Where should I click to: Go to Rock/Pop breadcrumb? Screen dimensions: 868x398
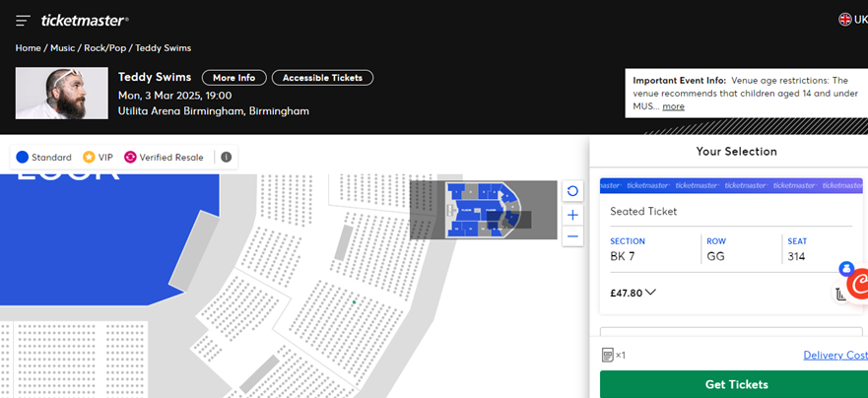tap(105, 48)
